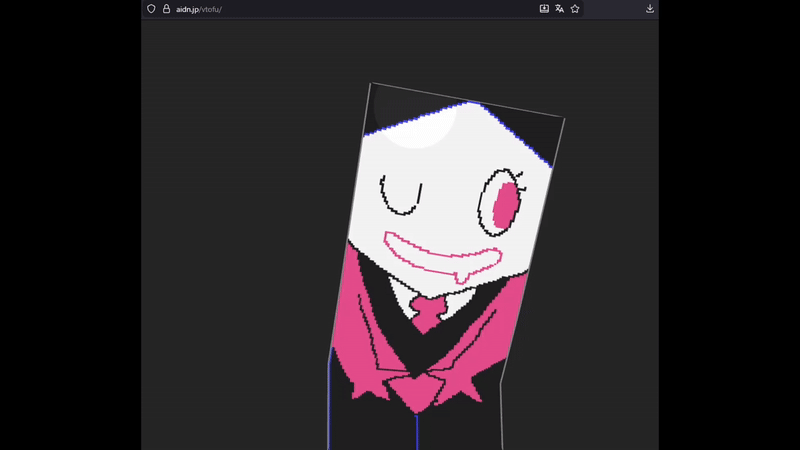This screenshot has height=450, width=800.
Task: Click the character's pink necktie
Action: click(x=428, y=313)
